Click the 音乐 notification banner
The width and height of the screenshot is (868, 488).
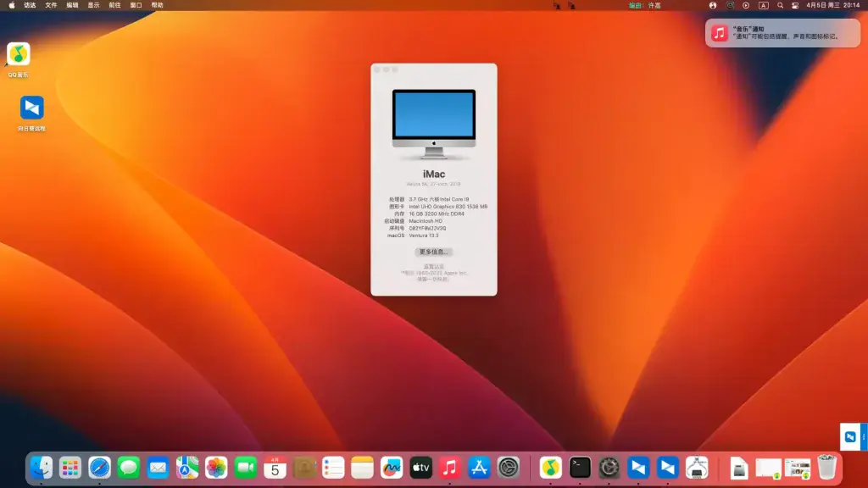(782, 33)
